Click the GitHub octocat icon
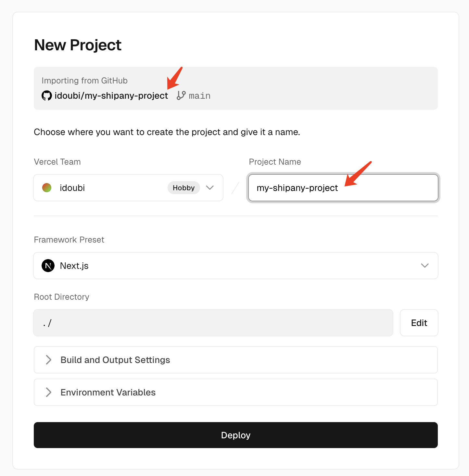This screenshot has height=476, width=469. tap(46, 95)
